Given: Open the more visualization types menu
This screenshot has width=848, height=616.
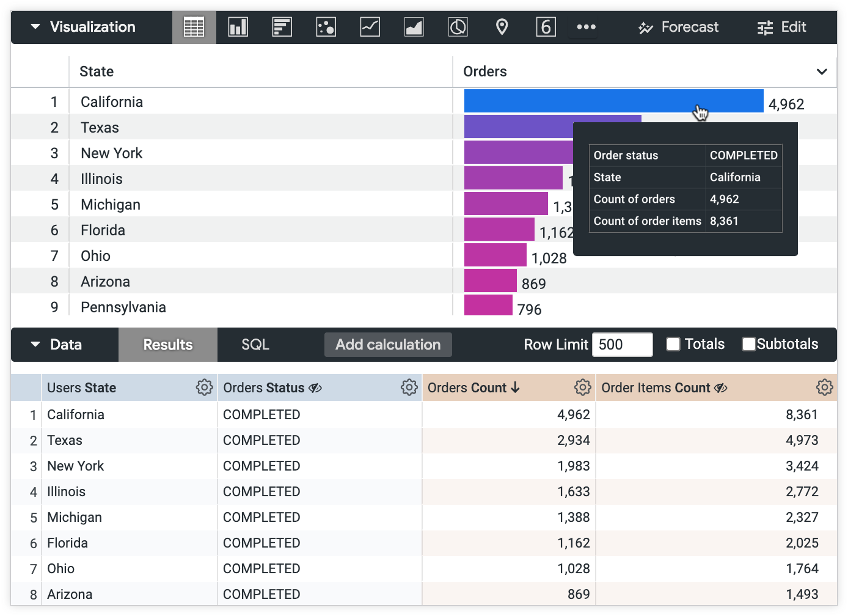Looking at the screenshot, I should [585, 26].
